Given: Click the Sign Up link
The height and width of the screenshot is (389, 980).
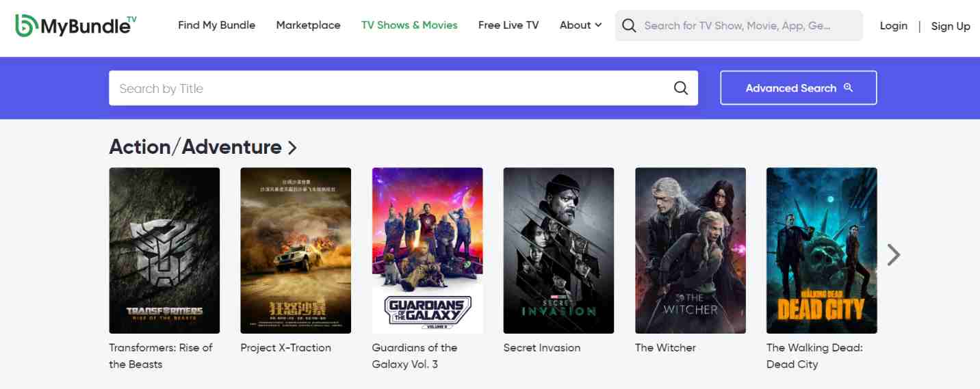Looking at the screenshot, I should click(x=951, y=26).
